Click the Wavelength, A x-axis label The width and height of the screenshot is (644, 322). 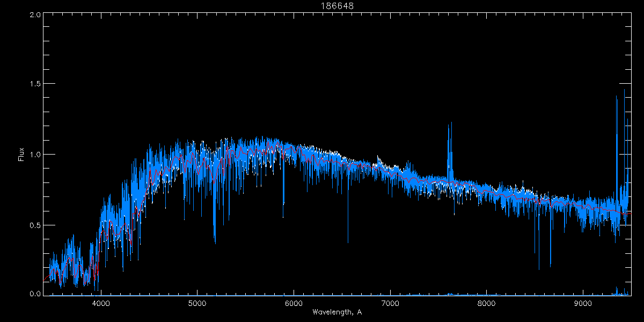(337, 312)
